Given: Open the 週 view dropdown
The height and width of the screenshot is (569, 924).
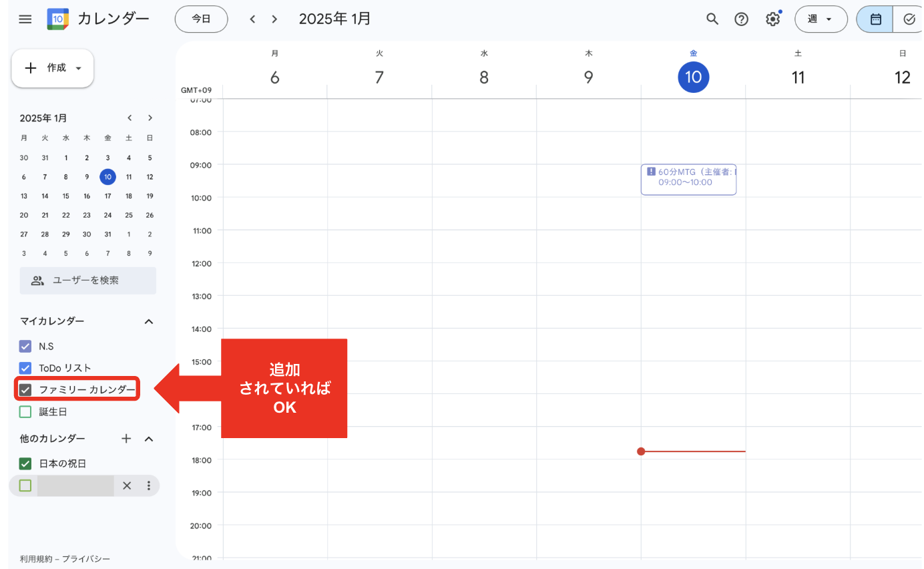Looking at the screenshot, I should [x=821, y=19].
